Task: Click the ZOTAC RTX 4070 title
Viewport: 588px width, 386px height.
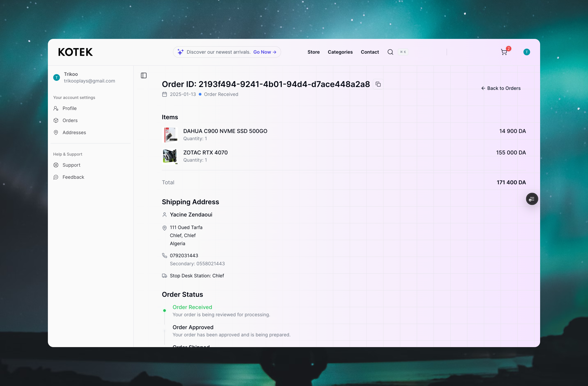Action: click(x=205, y=153)
